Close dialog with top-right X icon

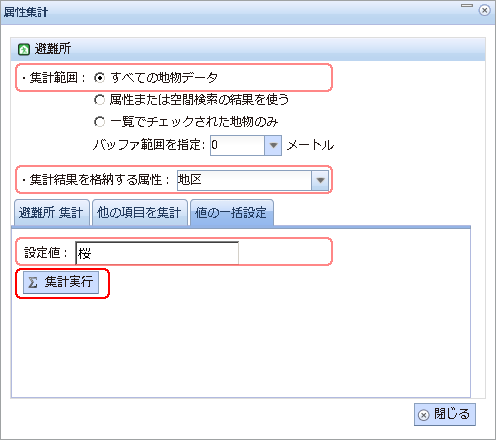click(484, 10)
